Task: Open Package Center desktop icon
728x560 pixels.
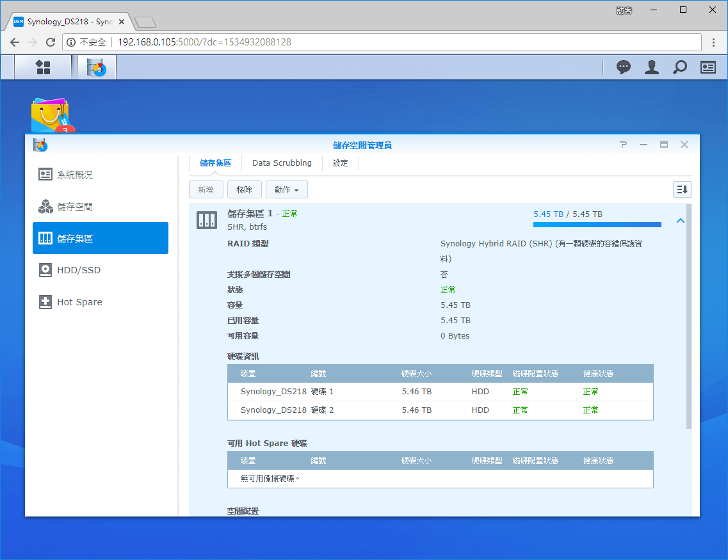Action: [50, 116]
